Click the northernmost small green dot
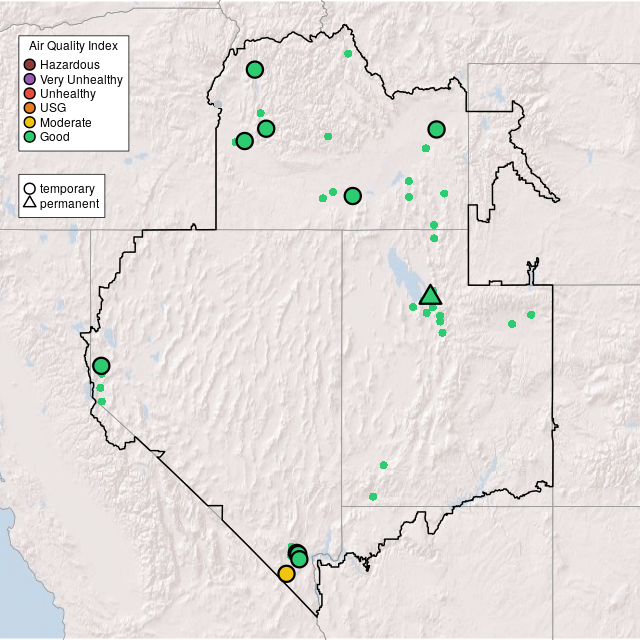Viewport: 640px width, 640px height. pos(348,54)
